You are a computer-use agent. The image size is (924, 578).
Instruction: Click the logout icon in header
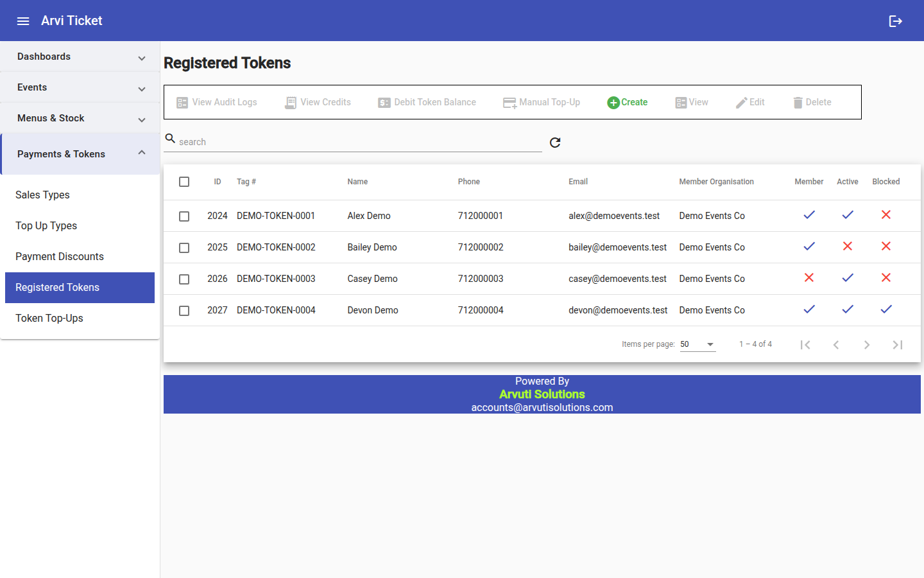pyautogui.click(x=896, y=21)
